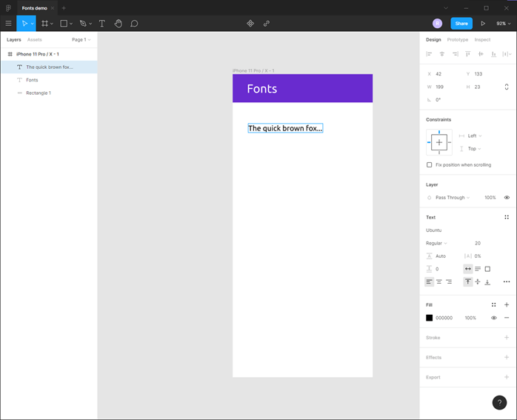517x420 pixels.
Task: Enable Fix position when scrolling
Action: tap(430, 164)
